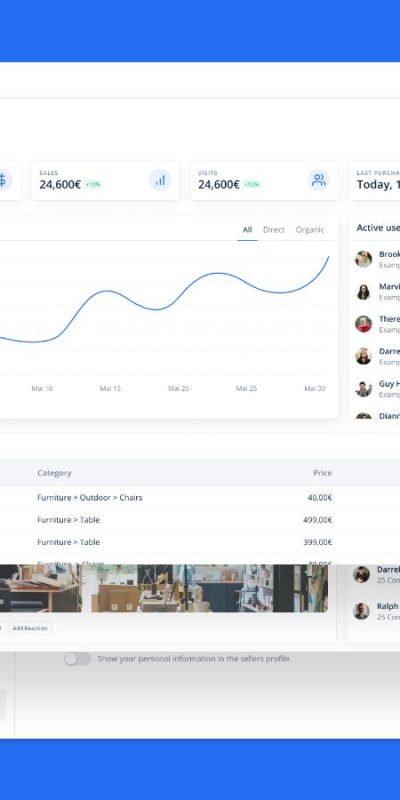Click the Category column header
This screenshot has height=800, width=400.
click(x=54, y=473)
